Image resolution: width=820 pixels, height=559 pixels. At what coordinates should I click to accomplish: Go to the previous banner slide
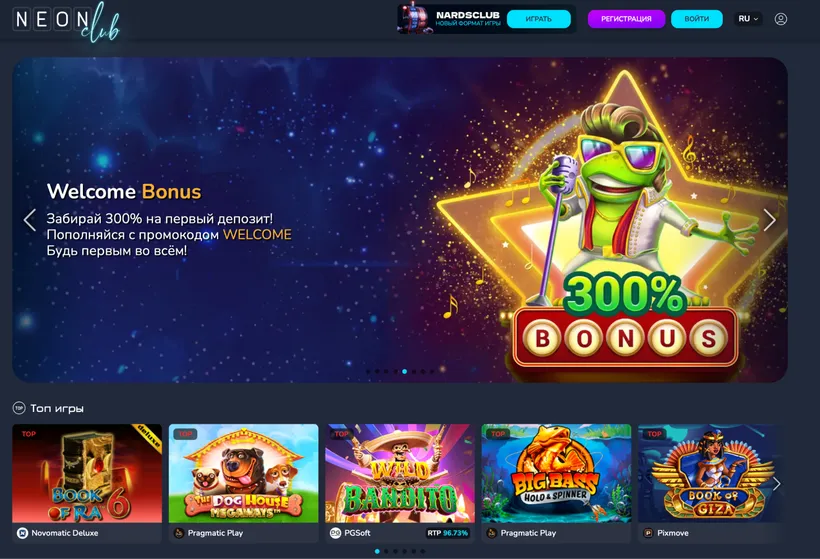tap(30, 220)
